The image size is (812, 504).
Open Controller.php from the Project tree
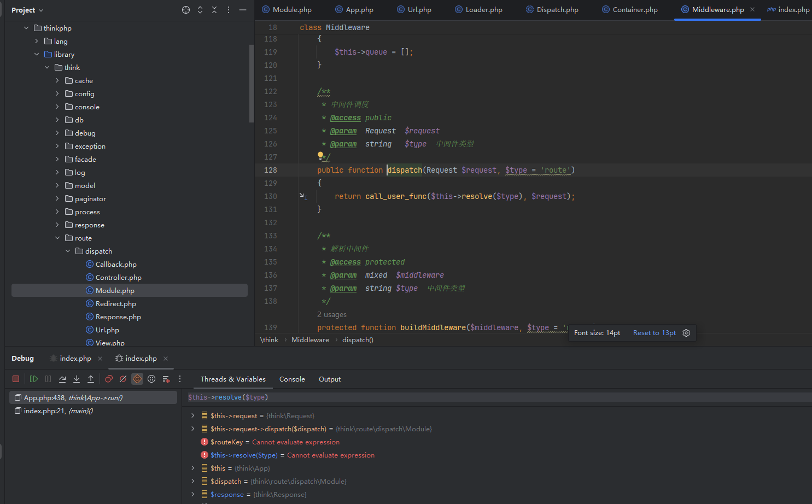pos(118,277)
